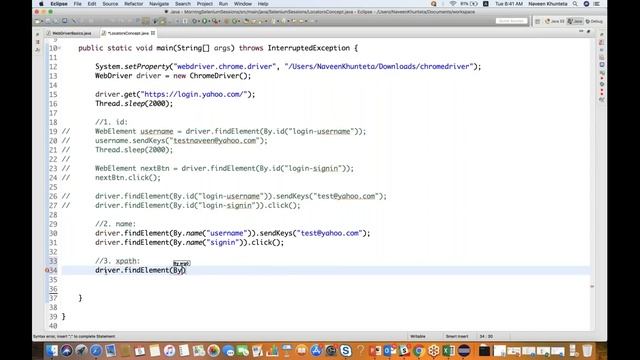Click the overview ruler marker on right edge
This screenshot has height=360, width=640.
pos(592,287)
